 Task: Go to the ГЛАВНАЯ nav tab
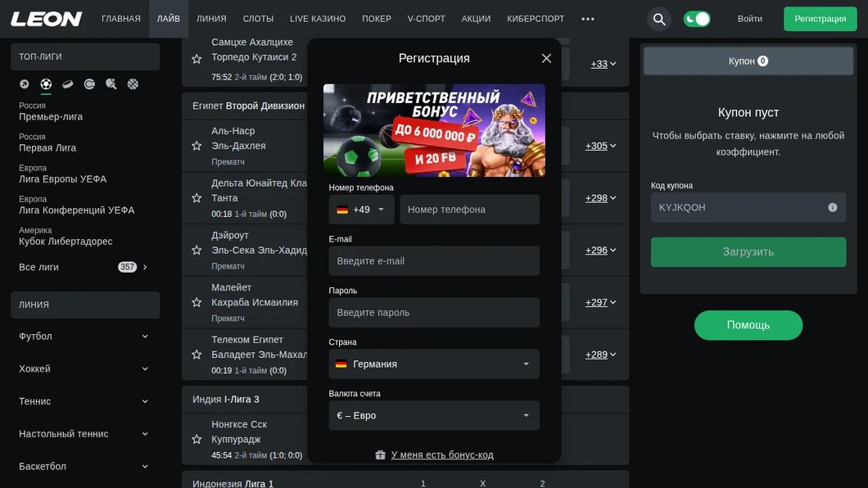pos(121,19)
